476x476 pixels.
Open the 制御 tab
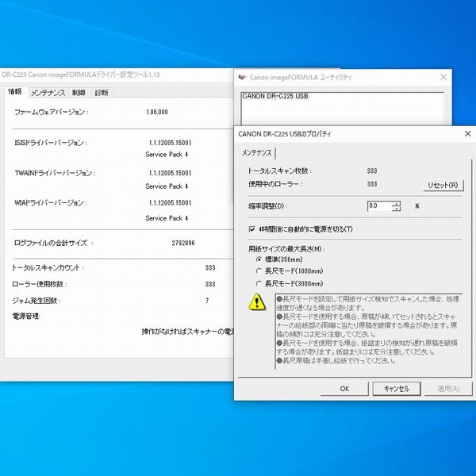tap(79, 93)
